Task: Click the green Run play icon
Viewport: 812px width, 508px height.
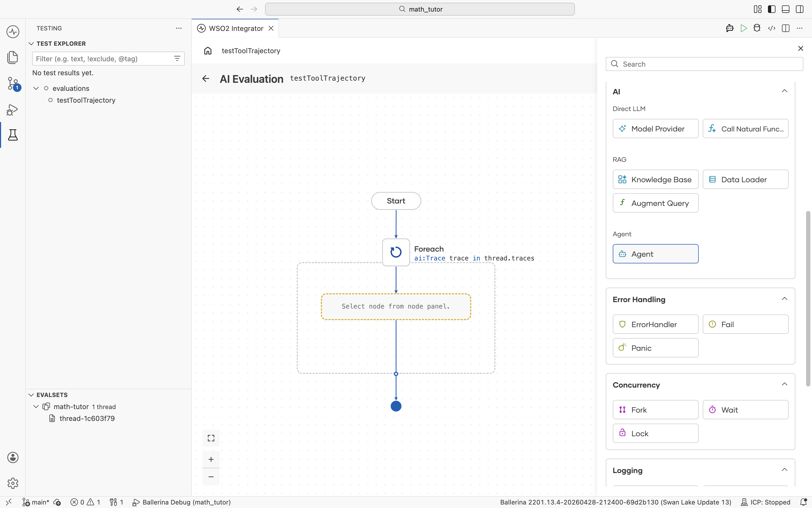Action: [744, 28]
